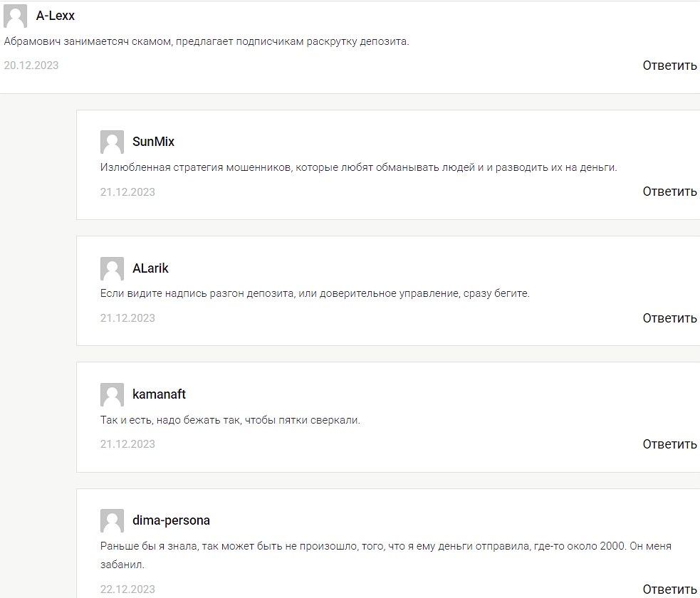Viewport: 700px width, 598px height.
Task: Reply to ALarik's comment
Action: pyautogui.click(x=669, y=318)
